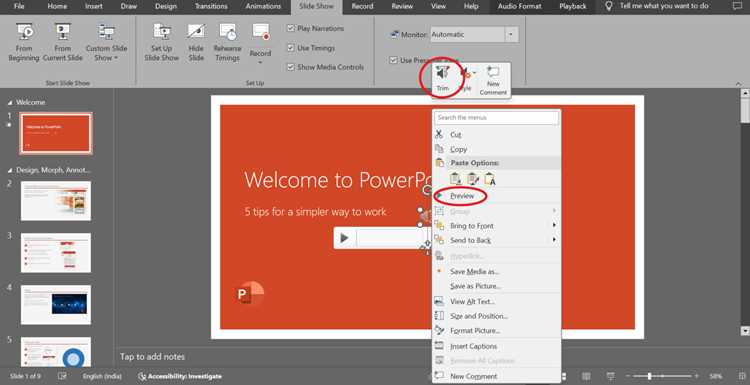Click Tell me what you want to do
The width and height of the screenshot is (750, 385).
pos(664,6)
